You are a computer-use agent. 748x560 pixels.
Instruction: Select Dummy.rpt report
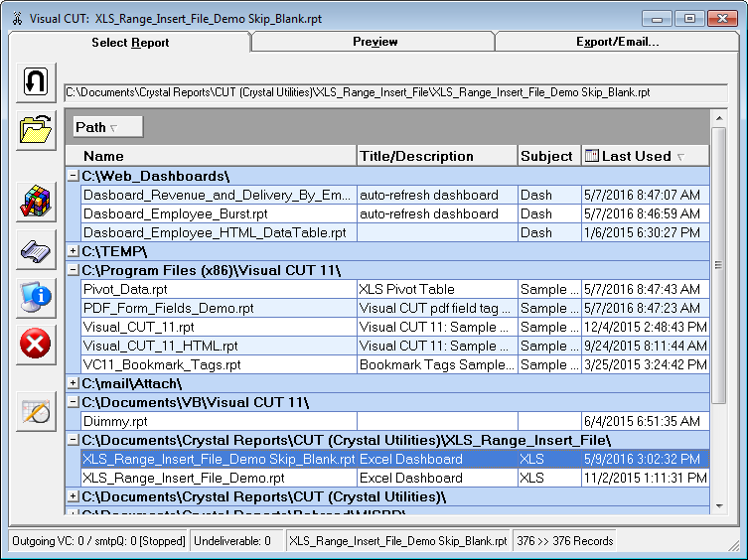click(394, 421)
